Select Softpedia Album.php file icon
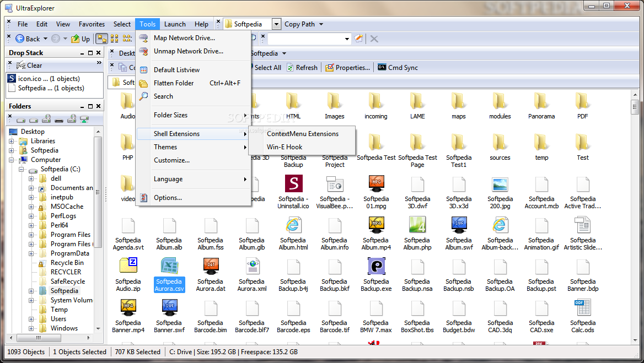 (x=417, y=225)
